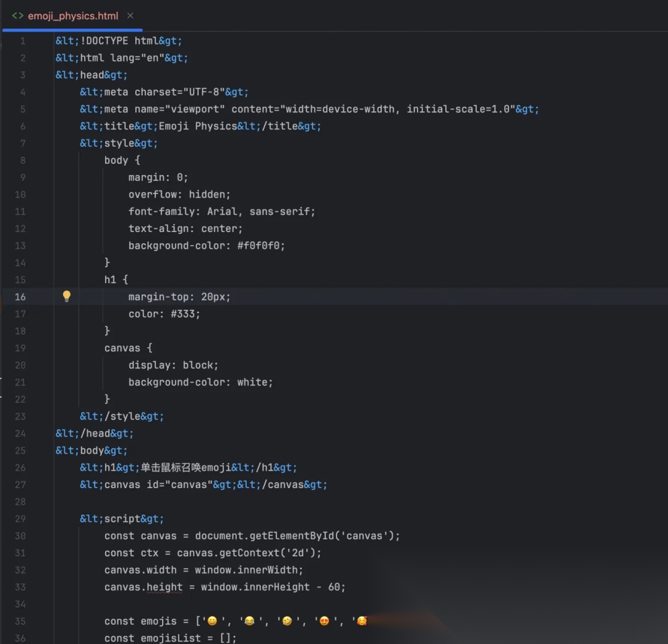The image size is (668, 644).
Task: Click the 'Emoji Physics' title text
Action: (x=198, y=126)
